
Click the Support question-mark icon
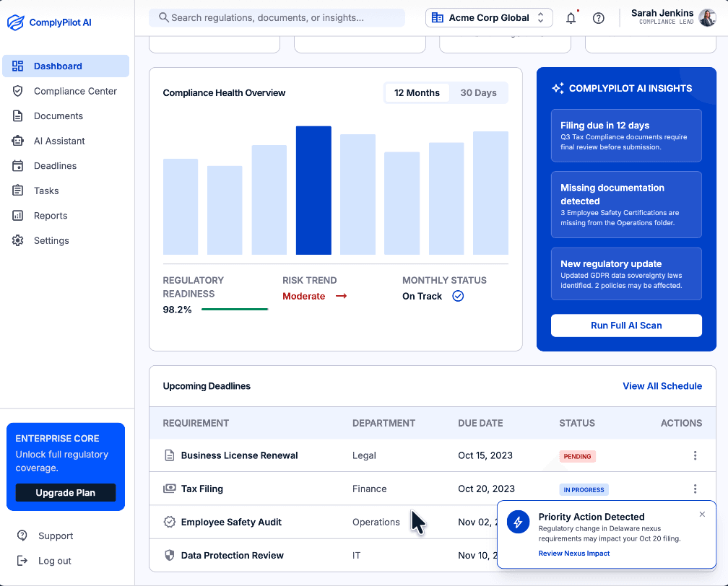(22, 535)
